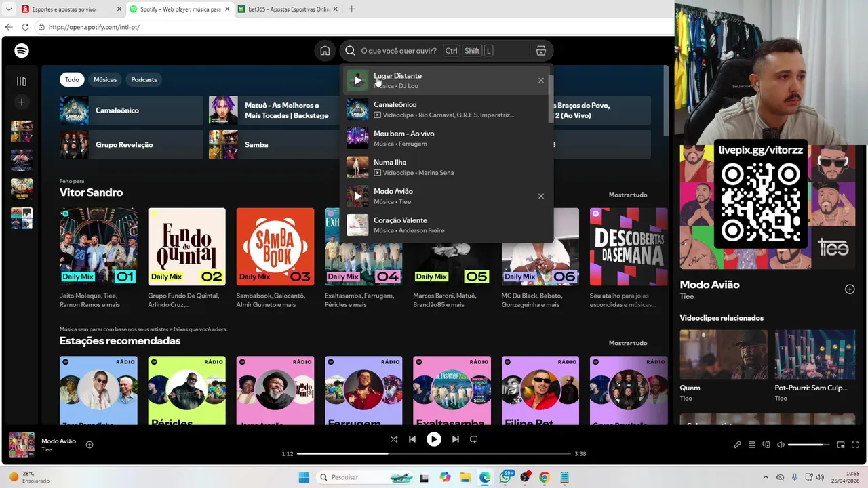Viewport: 868px width, 488px height.
Task: Open Google Chrome from the taskbar
Action: click(545, 477)
